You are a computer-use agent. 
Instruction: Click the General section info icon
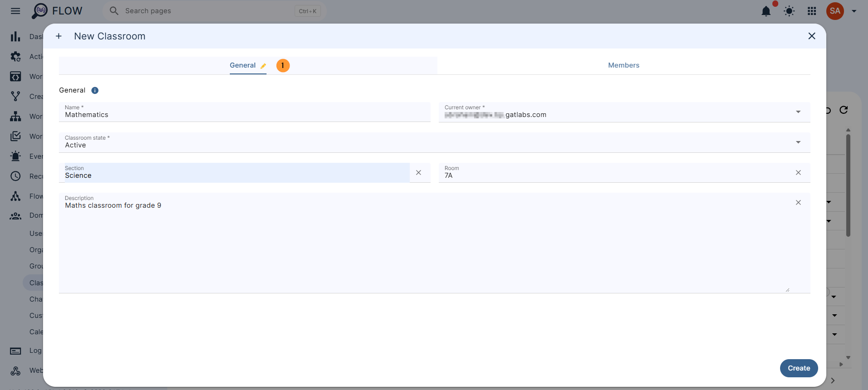coord(95,90)
